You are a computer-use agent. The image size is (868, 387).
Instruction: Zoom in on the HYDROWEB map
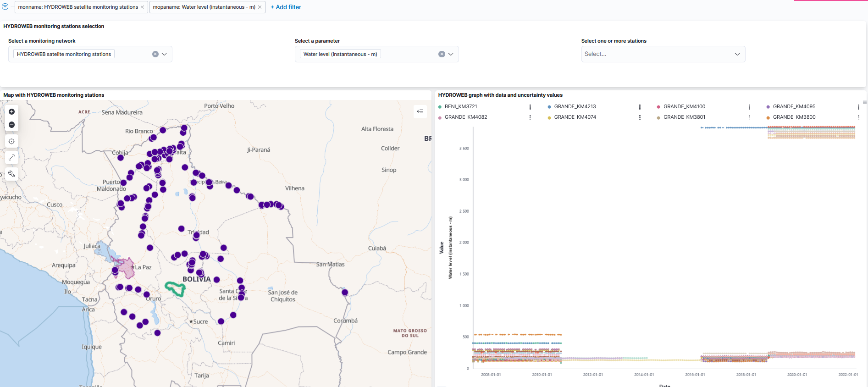(x=11, y=112)
